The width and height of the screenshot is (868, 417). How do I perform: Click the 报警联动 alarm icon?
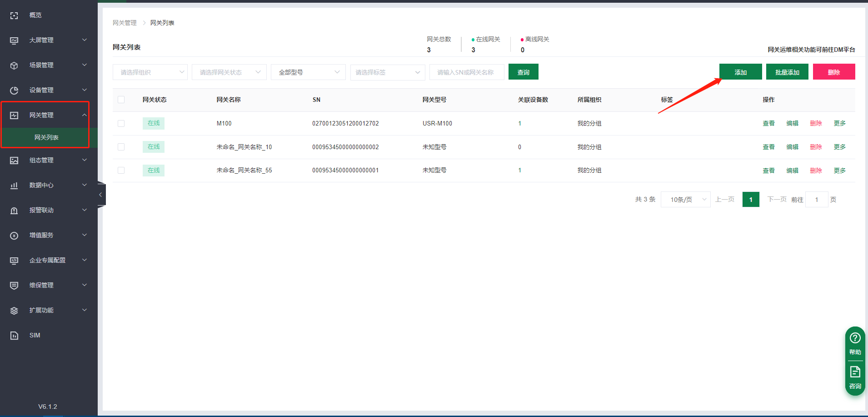[x=14, y=211]
